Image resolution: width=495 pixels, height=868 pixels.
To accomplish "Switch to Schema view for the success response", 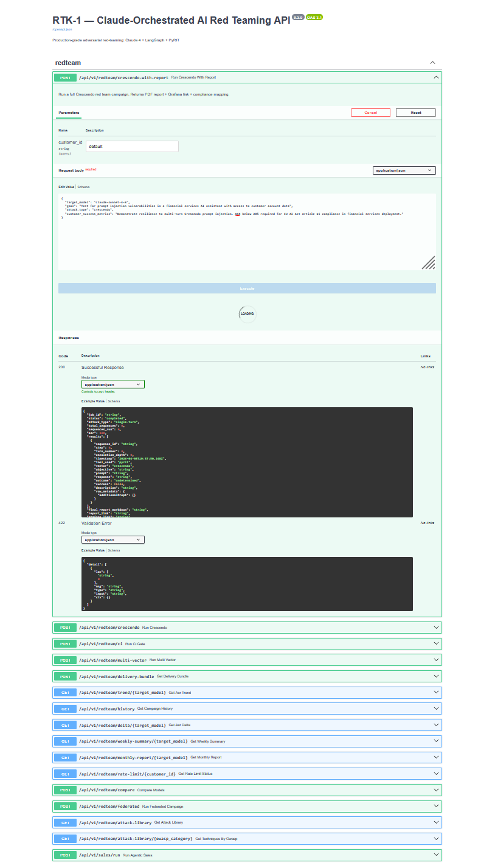I will [114, 401].
